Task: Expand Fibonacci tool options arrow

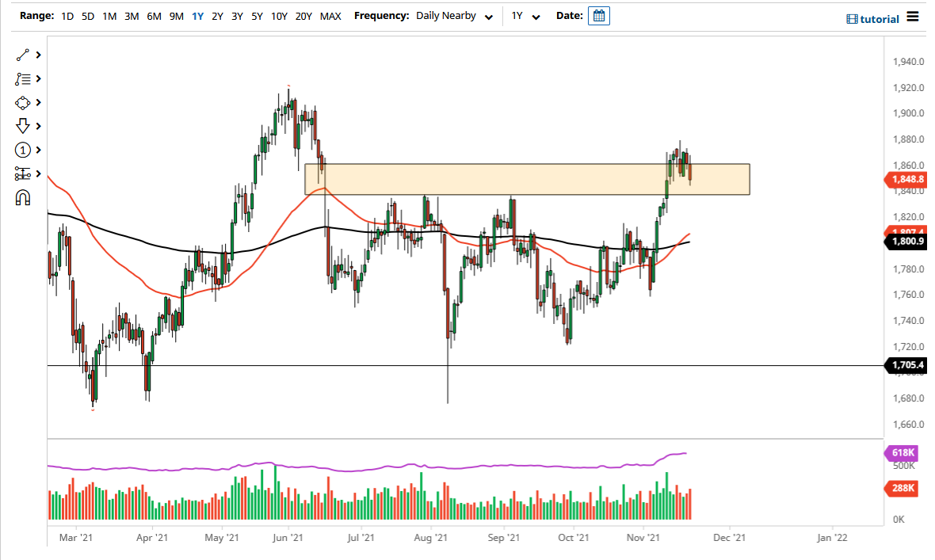Action: pos(38,78)
